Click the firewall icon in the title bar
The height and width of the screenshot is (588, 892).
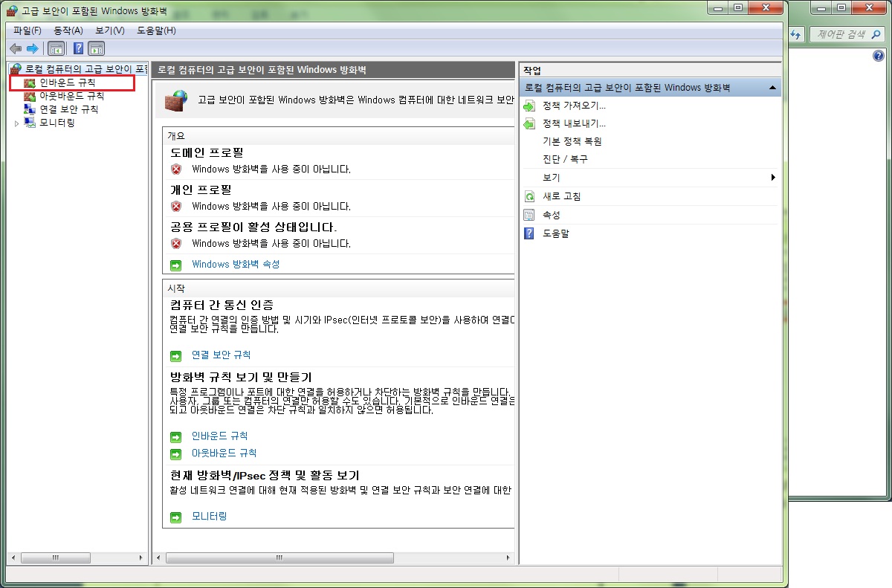pos(10,11)
